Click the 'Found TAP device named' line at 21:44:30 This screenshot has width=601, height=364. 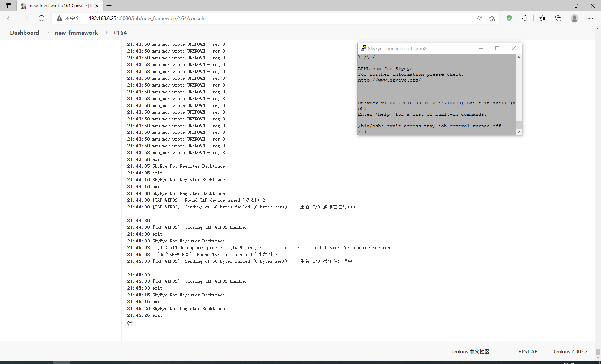[197, 200]
